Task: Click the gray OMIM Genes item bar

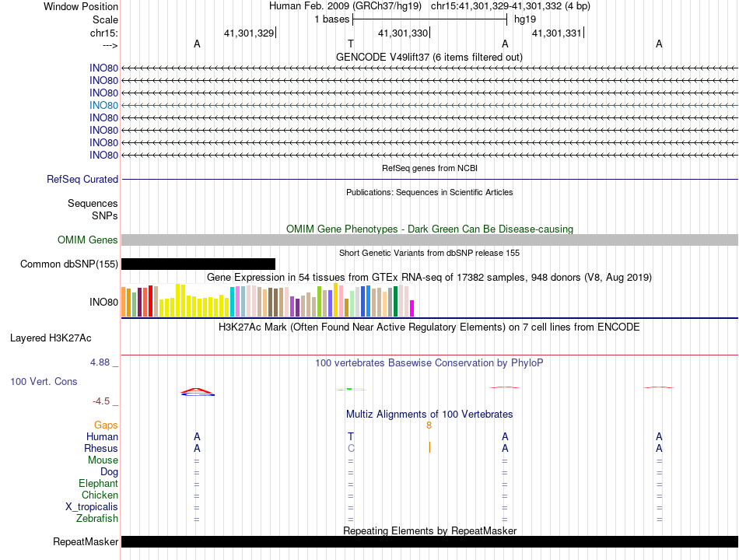Action: pyautogui.click(x=430, y=240)
